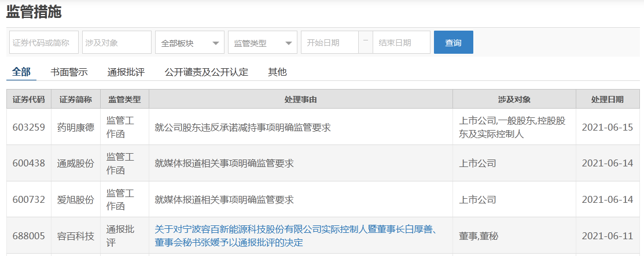The image size is (644, 256).
Task: Focus the 涉及对象 input box
Action: [x=117, y=42]
